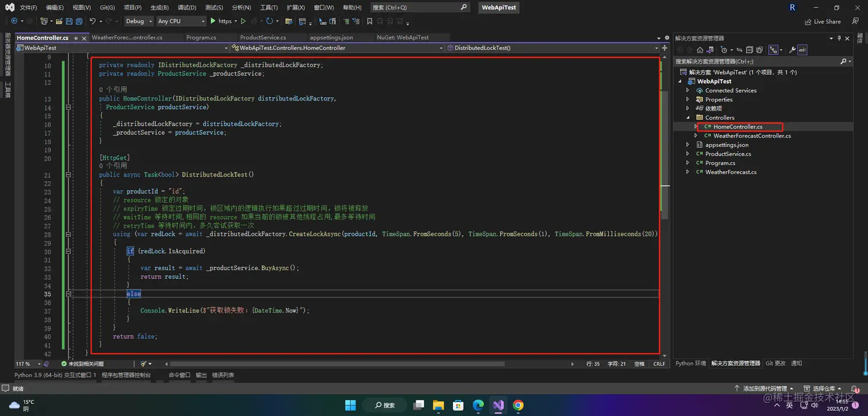
Task: Open WebApiTest project navigation dropdown
Action: (x=123, y=48)
